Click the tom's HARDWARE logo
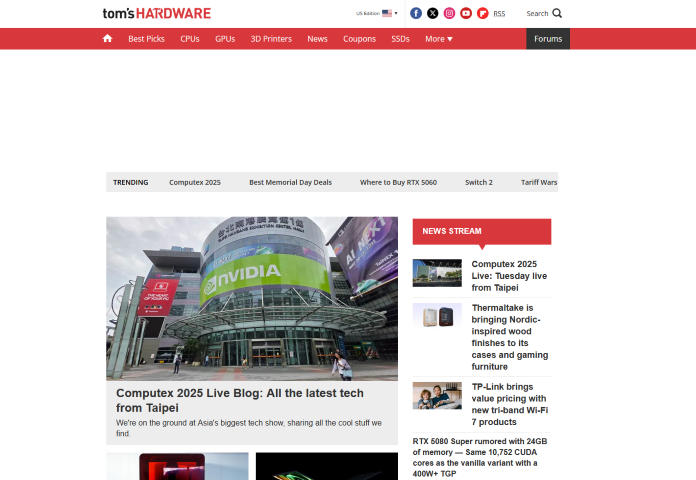696x480 pixels. pyautogui.click(x=157, y=13)
